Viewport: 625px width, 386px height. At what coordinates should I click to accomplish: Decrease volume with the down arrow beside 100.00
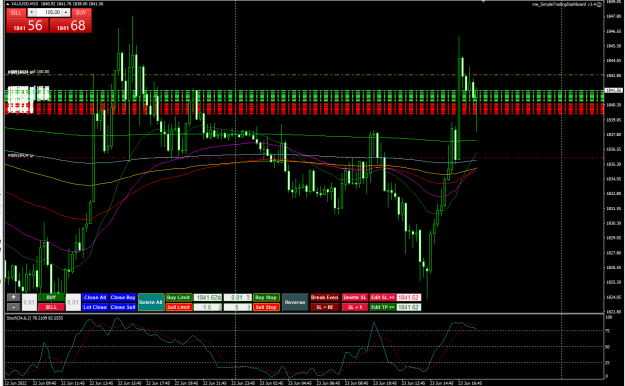(31, 12)
